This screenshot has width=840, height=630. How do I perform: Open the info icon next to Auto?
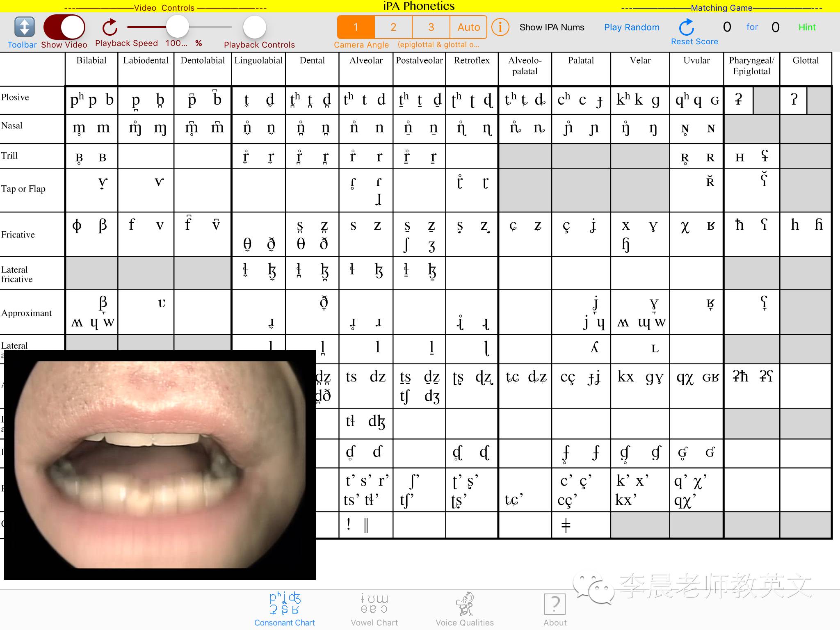tap(500, 27)
